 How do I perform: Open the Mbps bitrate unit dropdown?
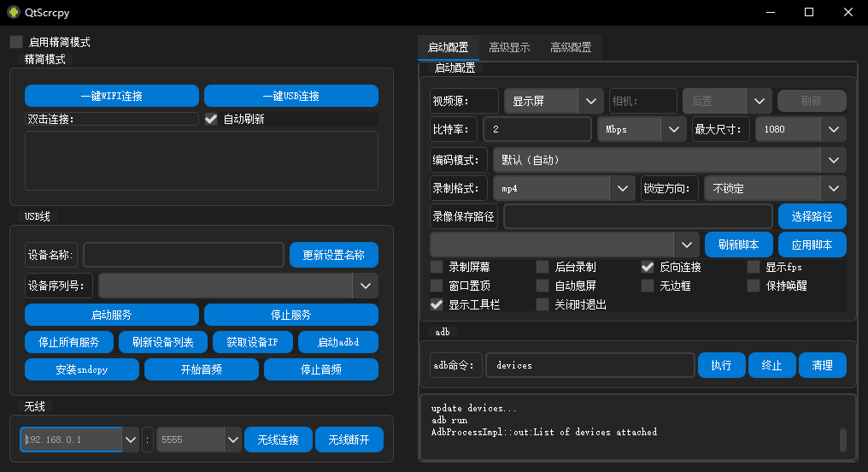[642, 130]
